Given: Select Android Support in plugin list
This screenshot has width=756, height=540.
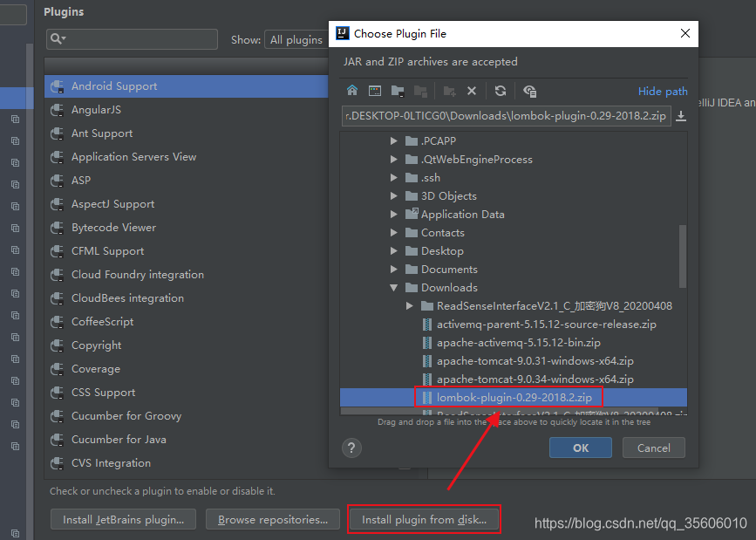Looking at the screenshot, I should [187, 86].
